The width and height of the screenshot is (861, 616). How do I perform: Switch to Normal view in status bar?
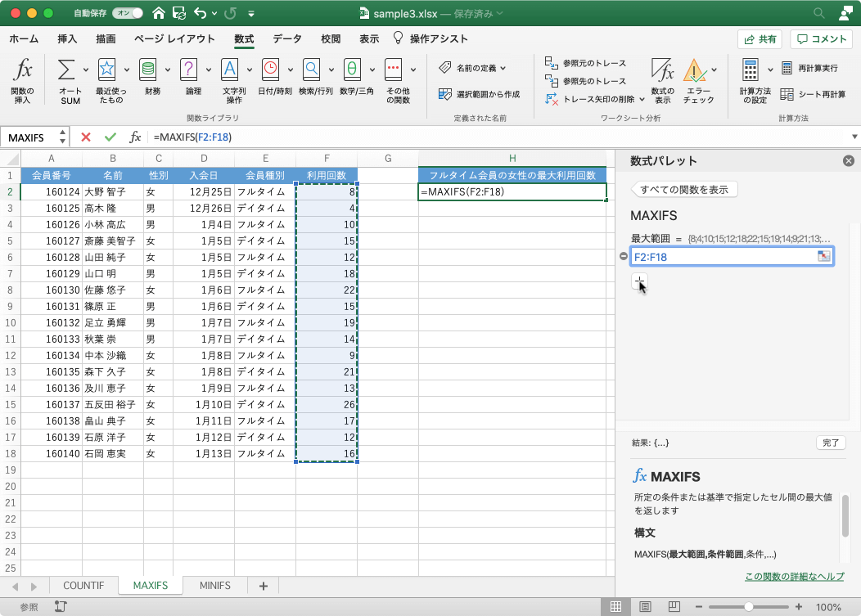coord(616,607)
